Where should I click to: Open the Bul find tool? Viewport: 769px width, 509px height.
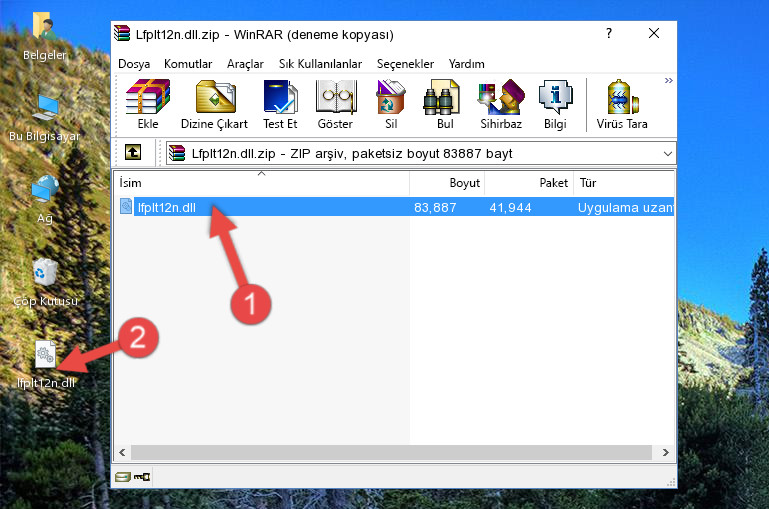pos(444,104)
